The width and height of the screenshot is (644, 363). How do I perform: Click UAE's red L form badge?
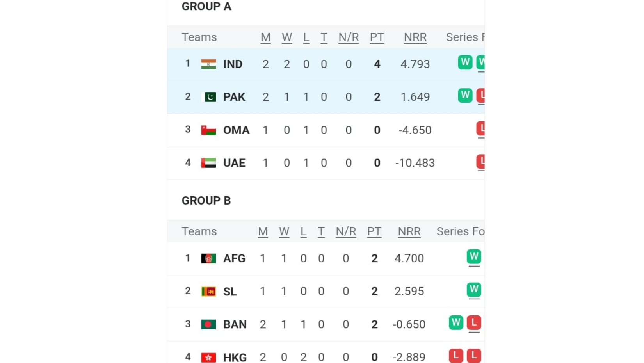(481, 162)
